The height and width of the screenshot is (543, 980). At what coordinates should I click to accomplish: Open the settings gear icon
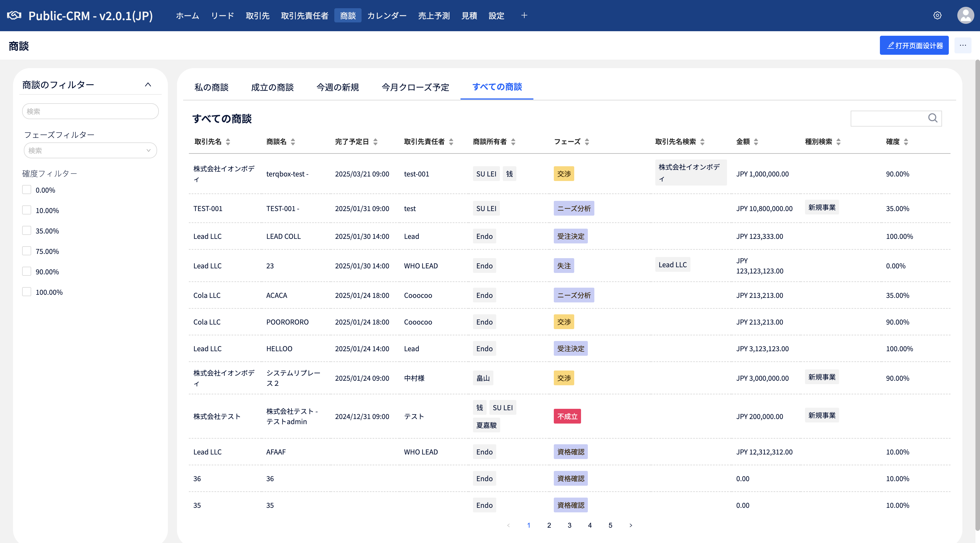click(937, 15)
